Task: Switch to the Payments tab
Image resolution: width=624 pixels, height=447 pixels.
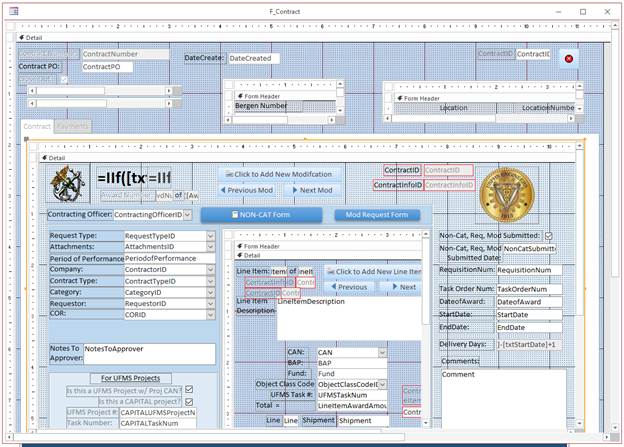Action: click(x=72, y=126)
